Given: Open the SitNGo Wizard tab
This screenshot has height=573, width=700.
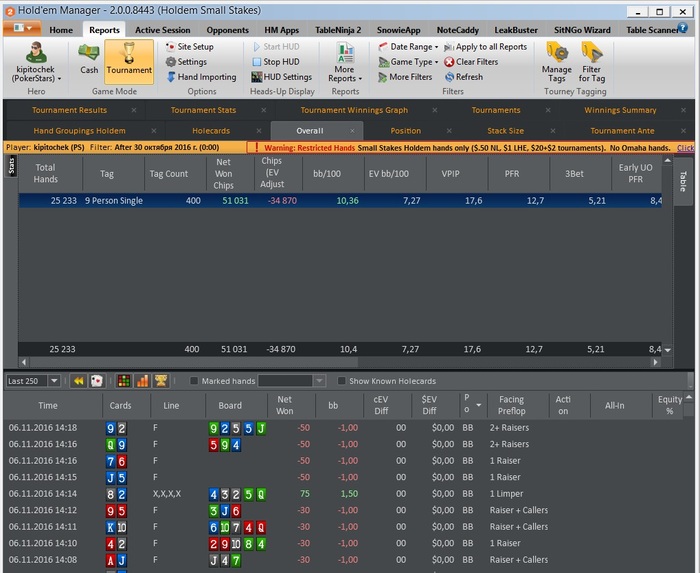Looking at the screenshot, I should pos(582,30).
